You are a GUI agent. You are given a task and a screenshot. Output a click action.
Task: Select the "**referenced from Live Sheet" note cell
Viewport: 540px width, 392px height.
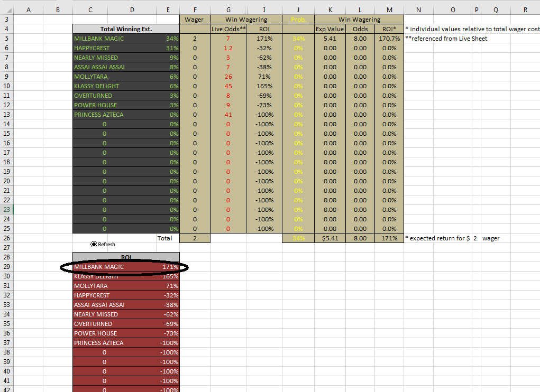tap(446, 39)
